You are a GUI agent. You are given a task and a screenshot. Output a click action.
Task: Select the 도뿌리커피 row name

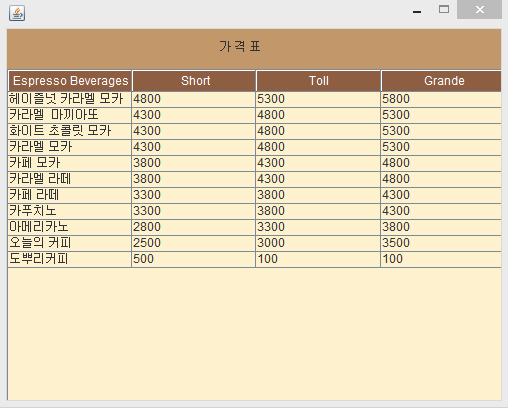point(70,259)
